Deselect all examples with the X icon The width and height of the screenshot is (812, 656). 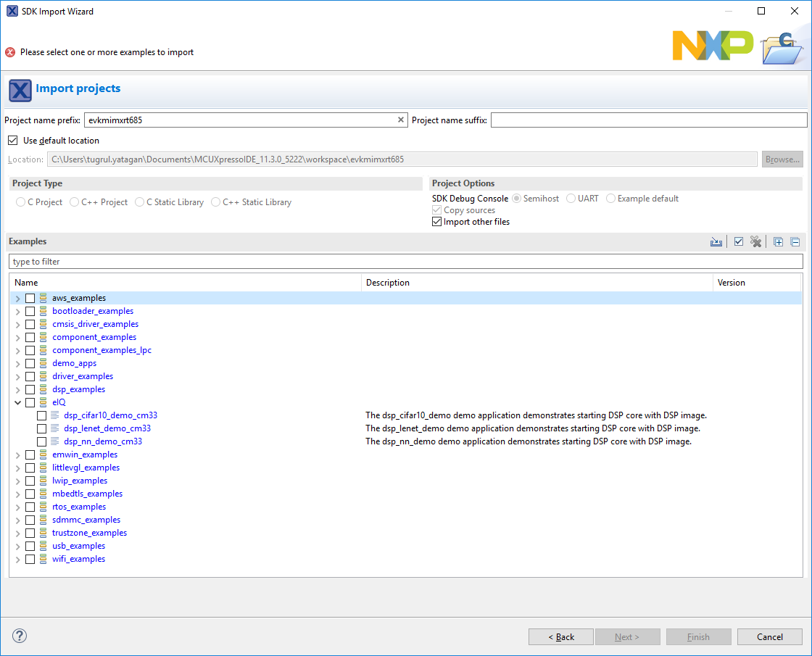coord(756,241)
